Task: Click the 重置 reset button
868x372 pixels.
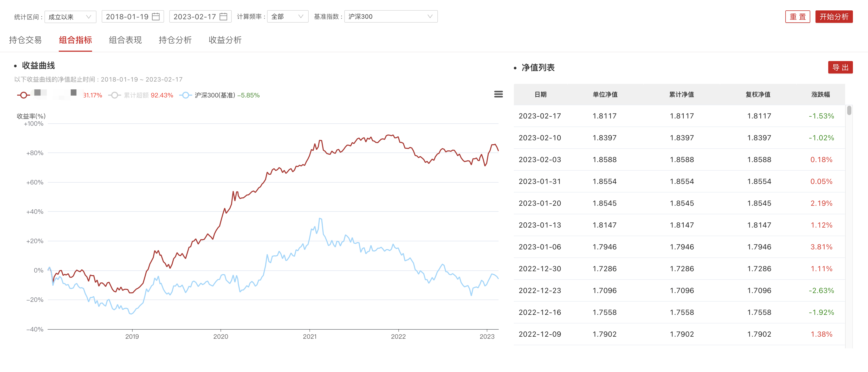Action: (x=797, y=17)
